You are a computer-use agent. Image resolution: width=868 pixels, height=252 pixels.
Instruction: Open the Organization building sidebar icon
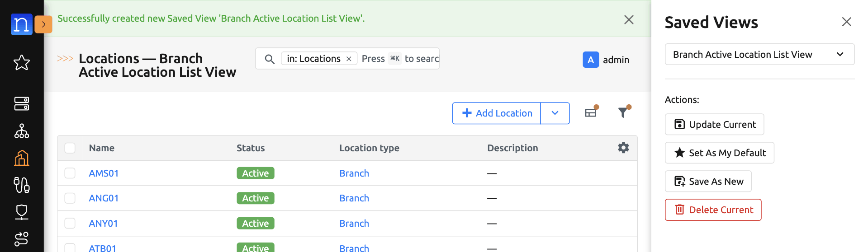[x=21, y=158]
